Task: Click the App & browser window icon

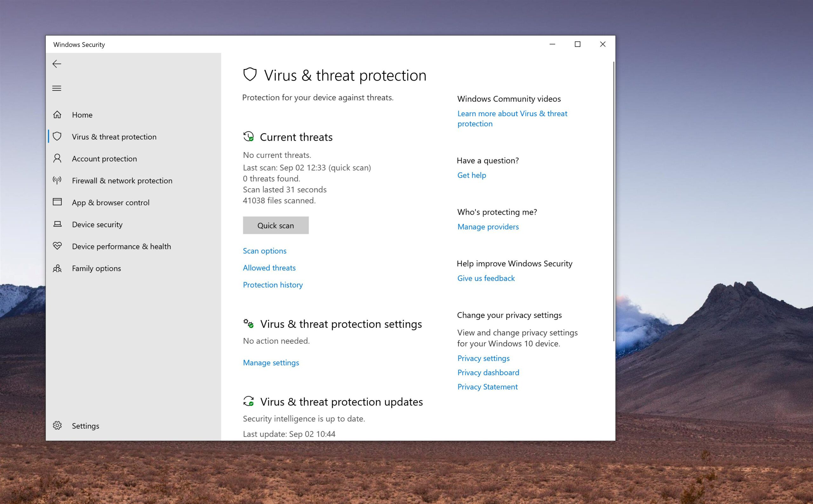Action: 57,202
